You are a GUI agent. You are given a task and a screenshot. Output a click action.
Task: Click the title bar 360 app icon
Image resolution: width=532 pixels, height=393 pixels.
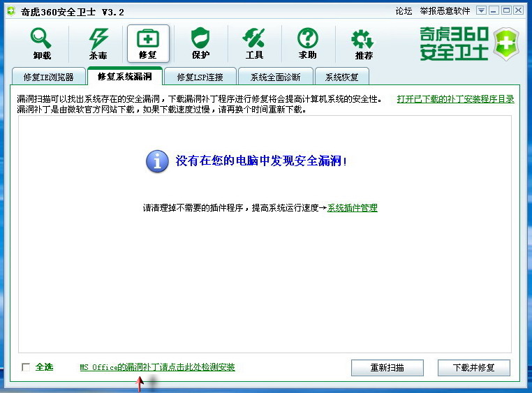11,11
